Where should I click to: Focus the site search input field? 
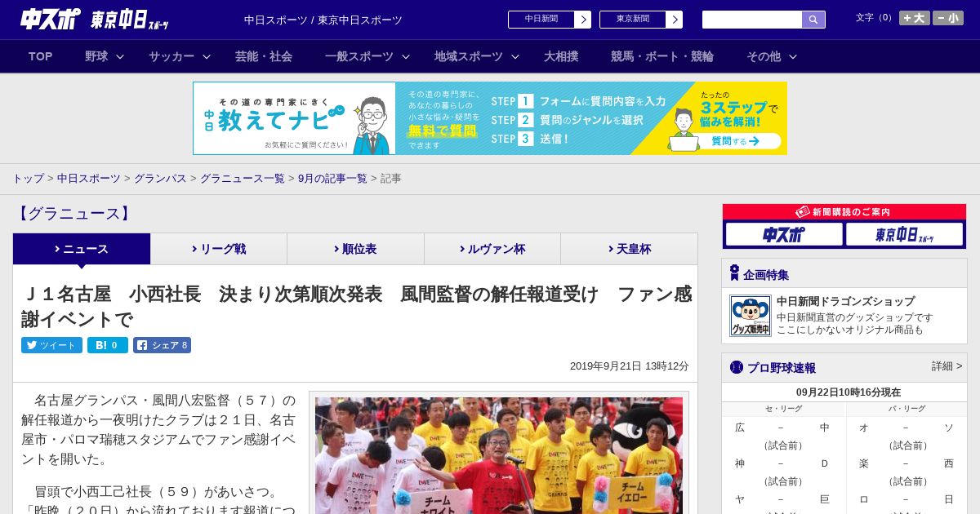752,20
